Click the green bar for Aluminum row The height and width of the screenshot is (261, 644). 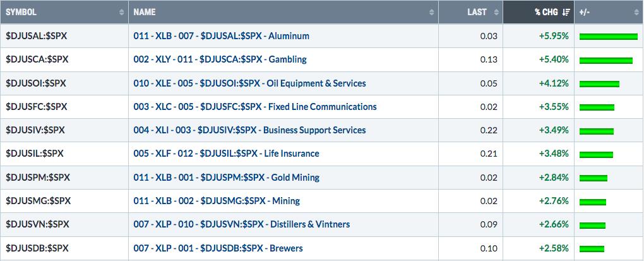(x=608, y=37)
